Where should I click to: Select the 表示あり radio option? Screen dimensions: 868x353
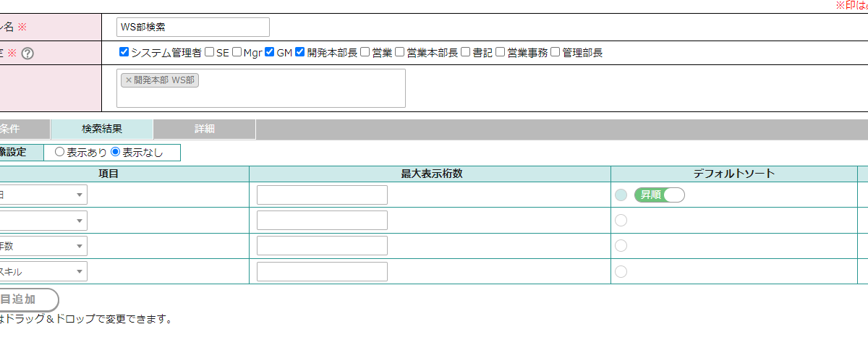click(59, 153)
